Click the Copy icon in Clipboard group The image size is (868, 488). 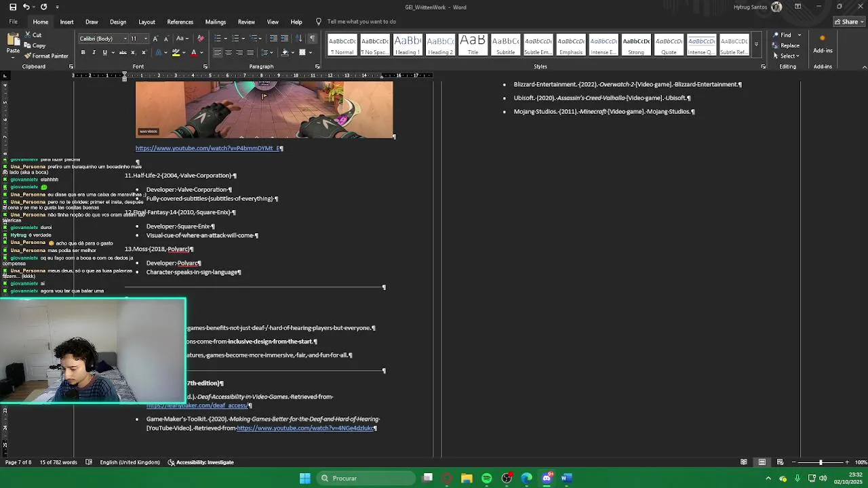point(35,45)
